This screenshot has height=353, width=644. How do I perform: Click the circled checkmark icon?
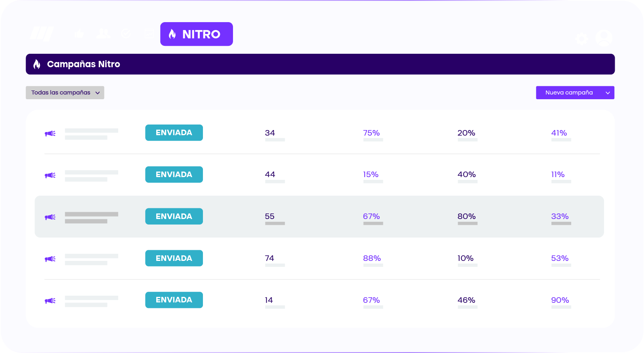(126, 34)
